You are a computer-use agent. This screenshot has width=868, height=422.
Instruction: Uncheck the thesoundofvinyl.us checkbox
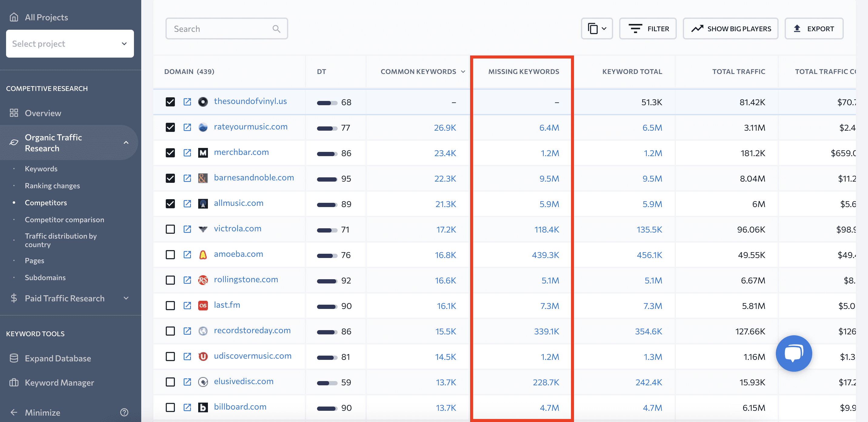(x=171, y=102)
